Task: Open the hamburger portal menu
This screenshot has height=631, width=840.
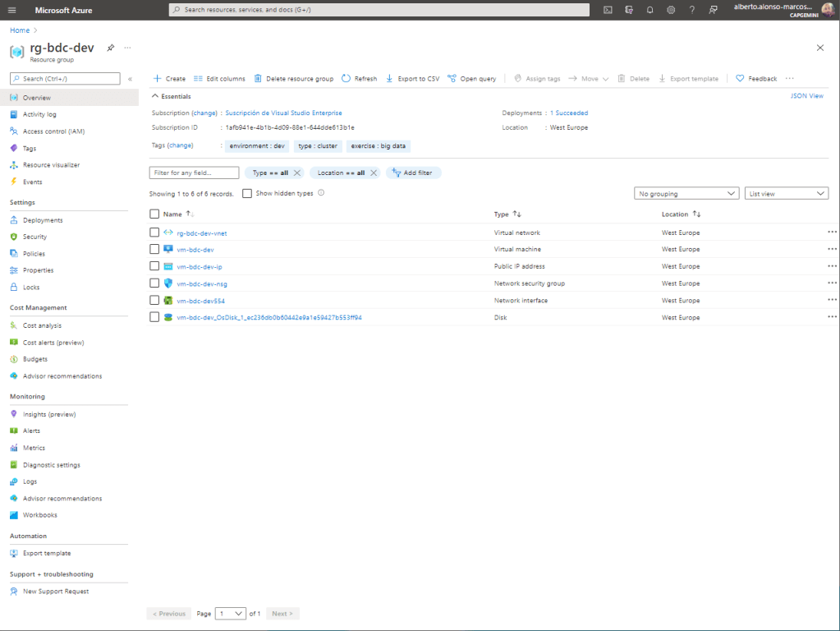Action: tap(11, 10)
